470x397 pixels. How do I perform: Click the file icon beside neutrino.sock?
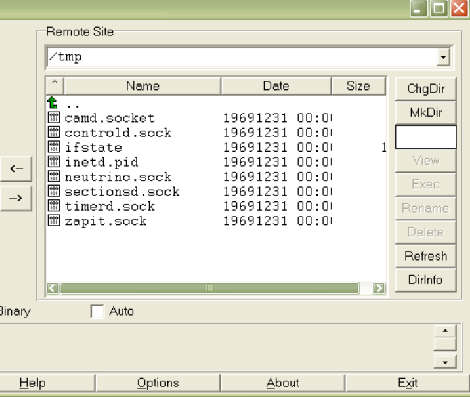pos(54,176)
